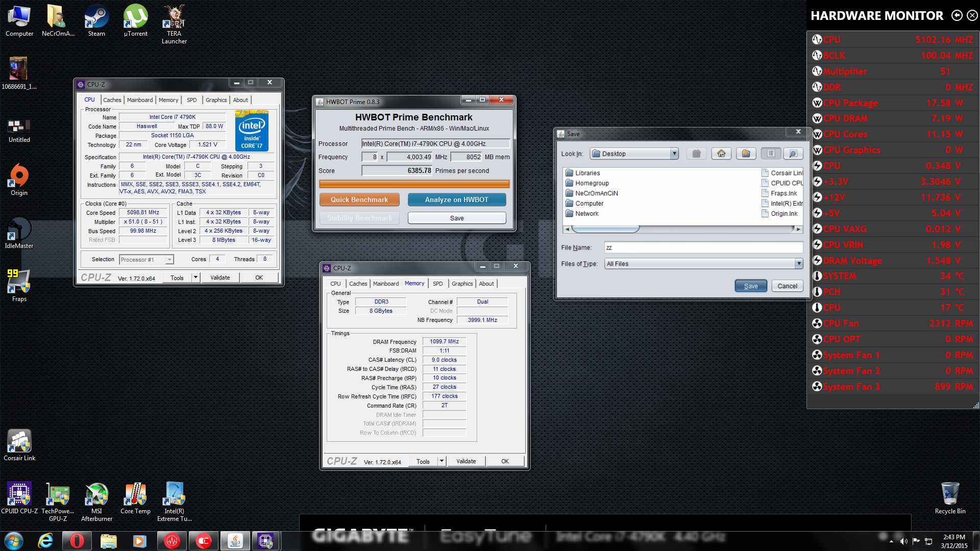The image size is (980, 551).
Task: Click the clock in the system tray
Action: point(954,541)
